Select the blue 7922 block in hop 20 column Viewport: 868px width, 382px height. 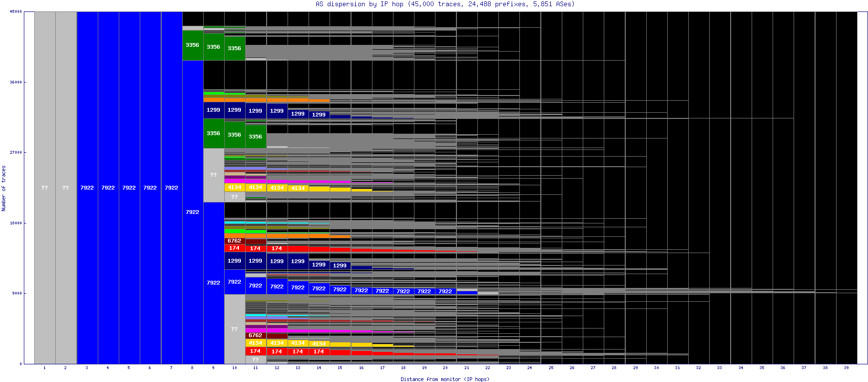[x=445, y=291]
